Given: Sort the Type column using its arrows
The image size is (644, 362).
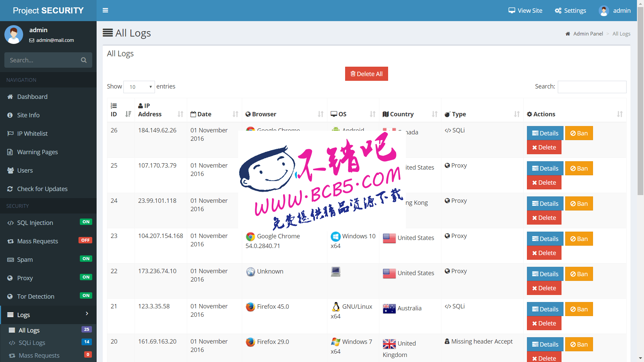Looking at the screenshot, I should click(x=517, y=114).
